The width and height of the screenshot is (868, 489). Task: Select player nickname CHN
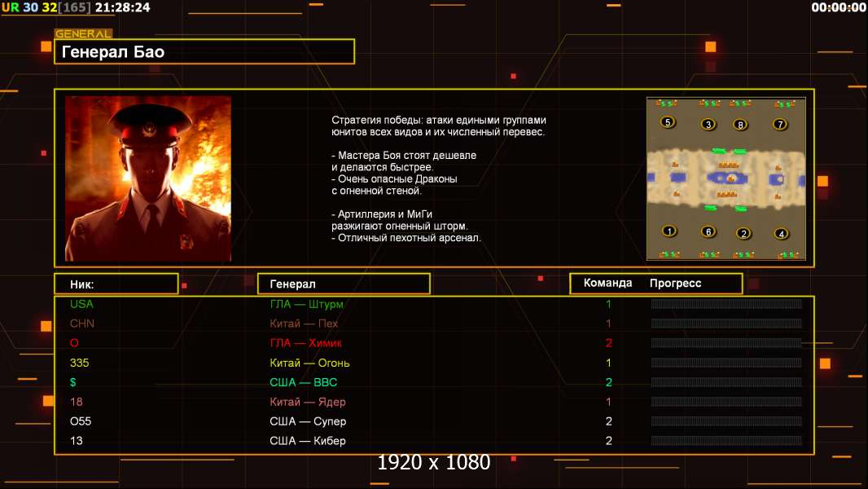pos(82,324)
